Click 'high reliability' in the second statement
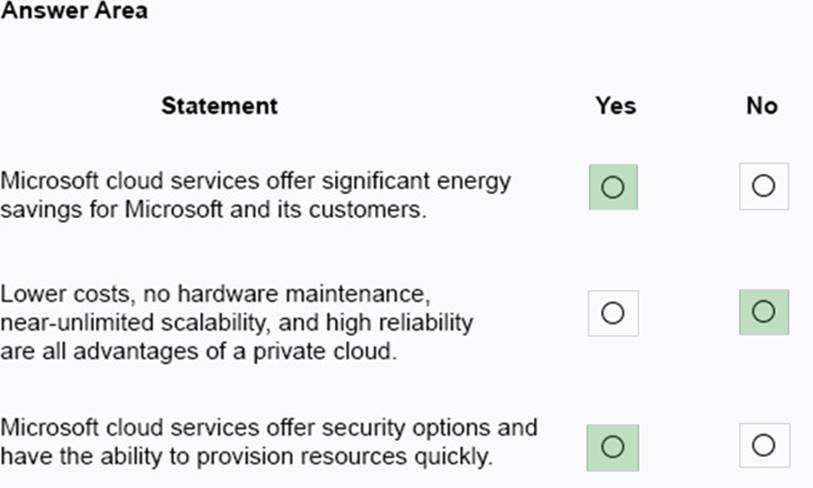 399,323
